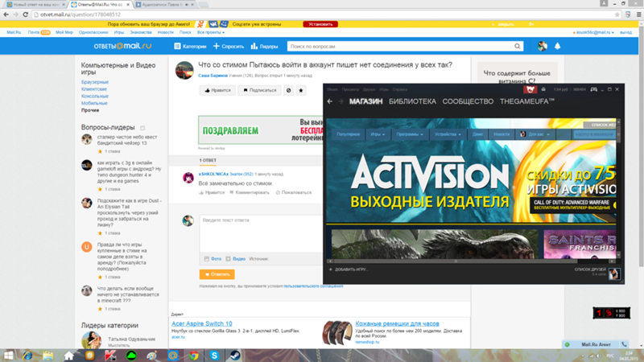Screen dimensions: 644x362
Task: Open File Explorer from the taskbar
Action: (x=48, y=356)
